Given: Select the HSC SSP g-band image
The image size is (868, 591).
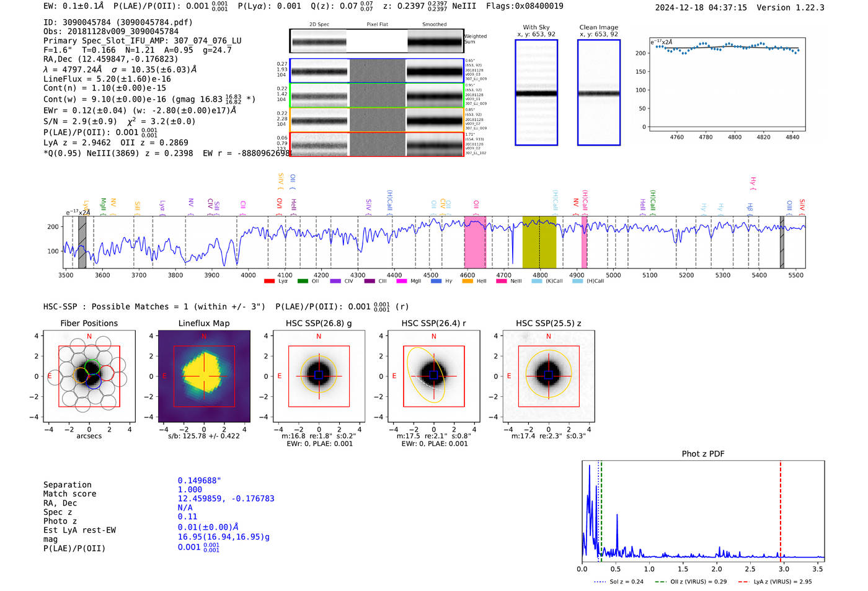Looking at the screenshot, I should 319,376.
